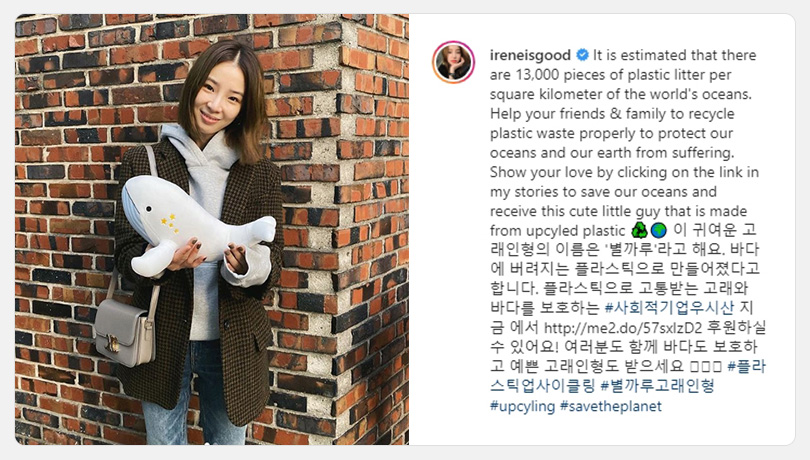Open the #upcyling hashtag
The image size is (810, 460).
(522, 406)
